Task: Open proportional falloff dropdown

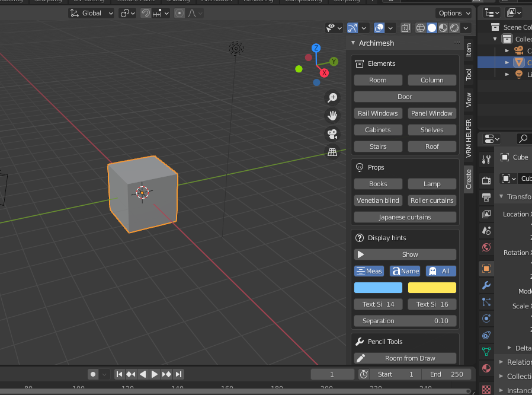Action: 195,13
